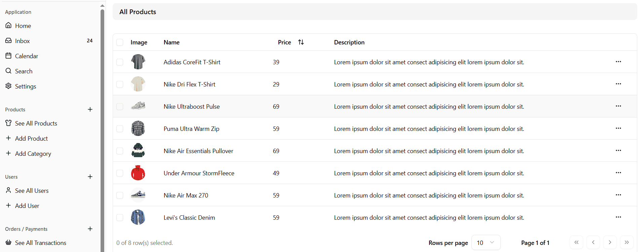
Task: Expand actions menu for Nike Air Max 270
Action: pos(618,195)
